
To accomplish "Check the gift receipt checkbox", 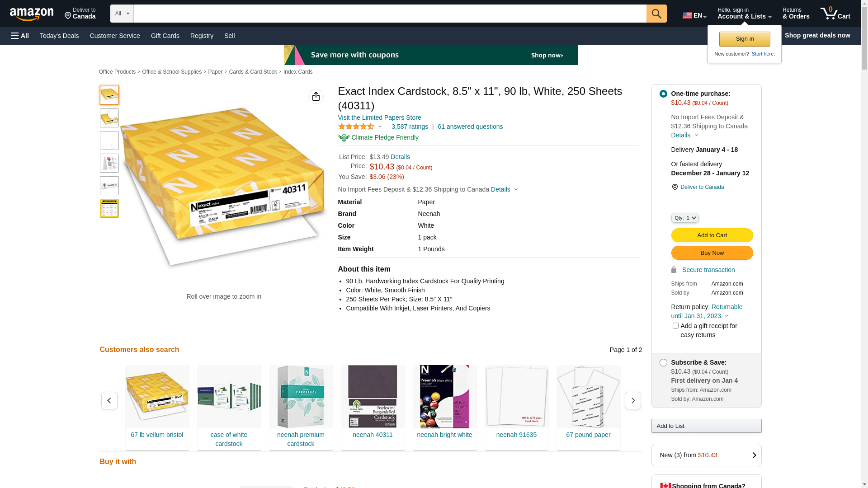I will 675,326.
